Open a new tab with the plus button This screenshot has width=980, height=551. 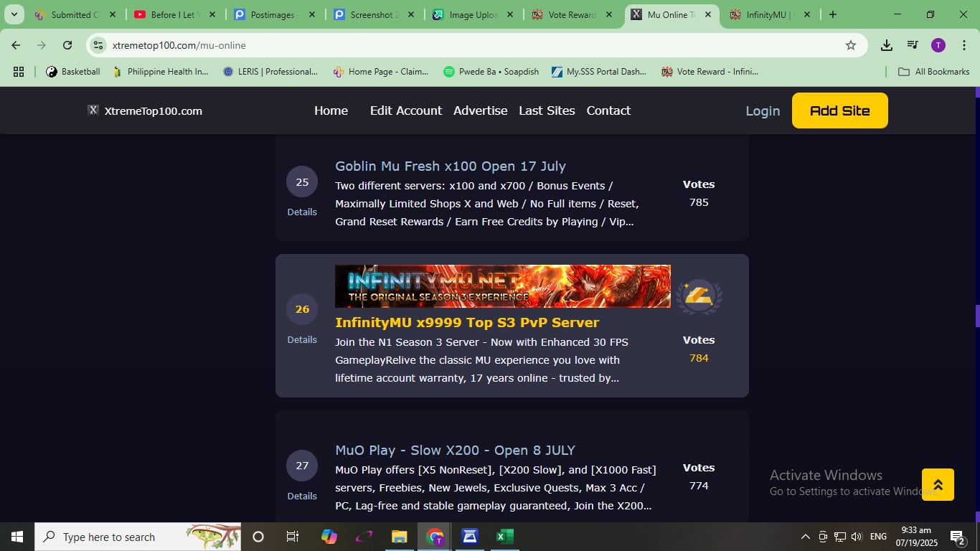point(832,14)
